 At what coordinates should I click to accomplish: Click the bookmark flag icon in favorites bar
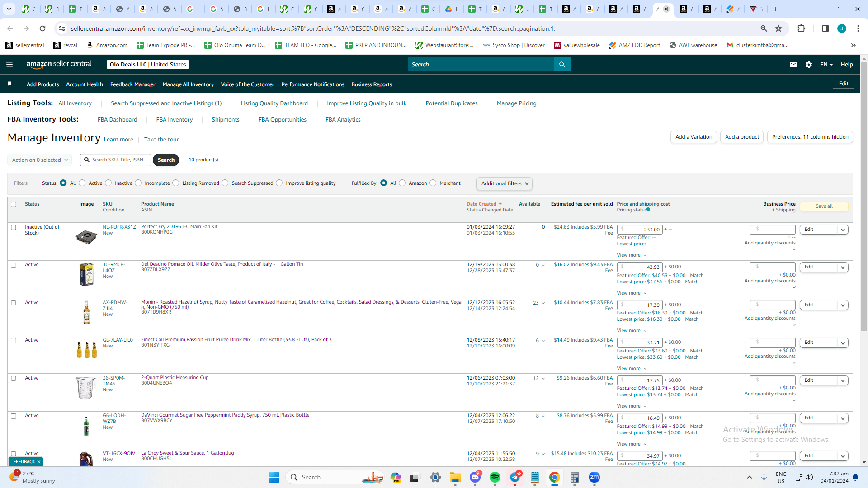tap(9, 84)
